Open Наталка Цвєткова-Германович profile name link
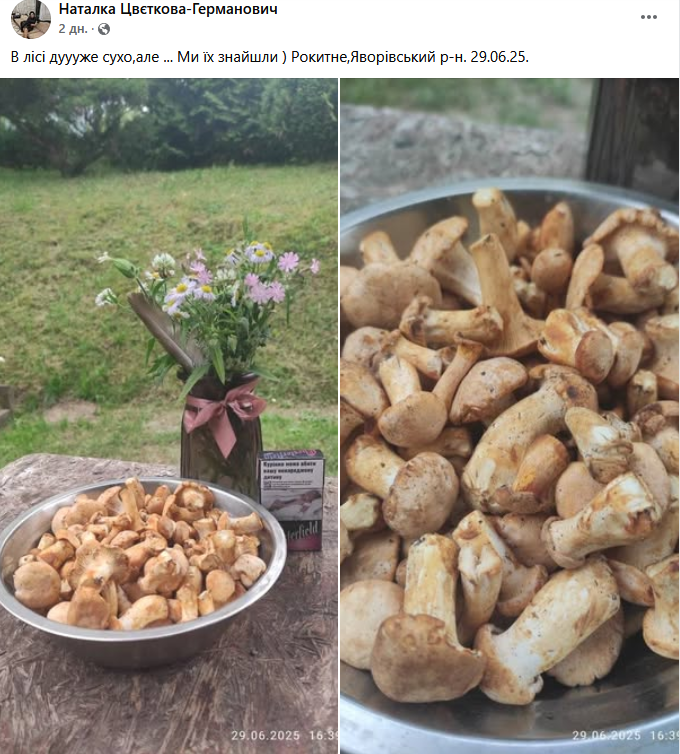Viewport: 680px width, 754px height. [x=168, y=9]
